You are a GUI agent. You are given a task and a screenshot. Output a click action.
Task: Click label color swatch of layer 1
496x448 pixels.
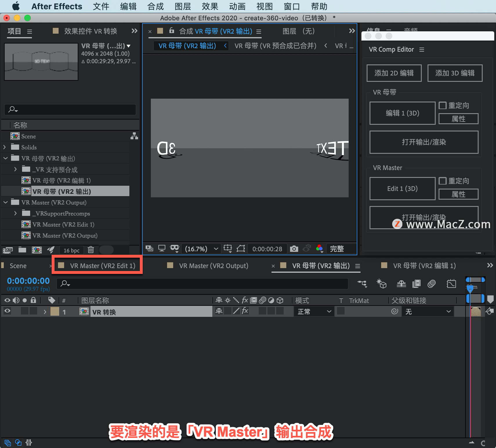tap(55, 311)
